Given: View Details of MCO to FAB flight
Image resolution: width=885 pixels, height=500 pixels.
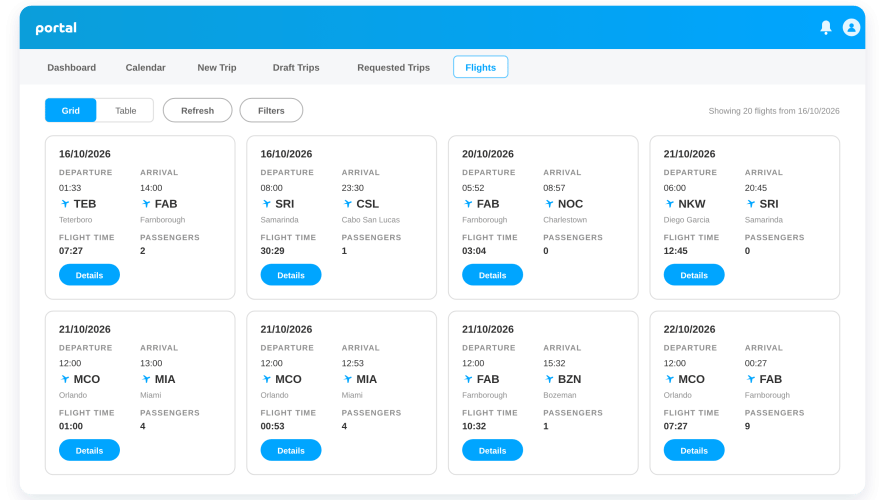Looking at the screenshot, I should (x=694, y=450).
